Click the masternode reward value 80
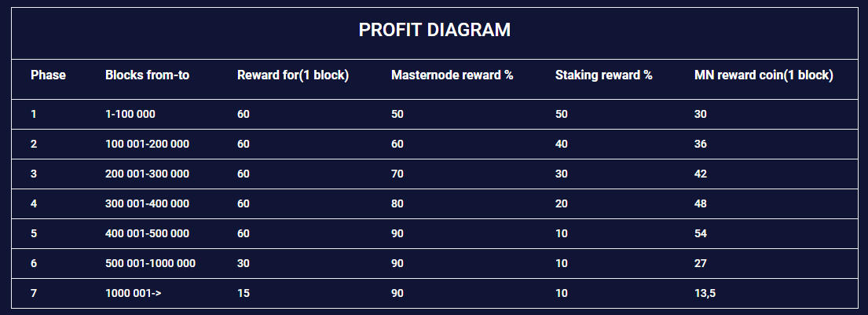The height and width of the screenshot is (315, 868). [x=397, y=203]
